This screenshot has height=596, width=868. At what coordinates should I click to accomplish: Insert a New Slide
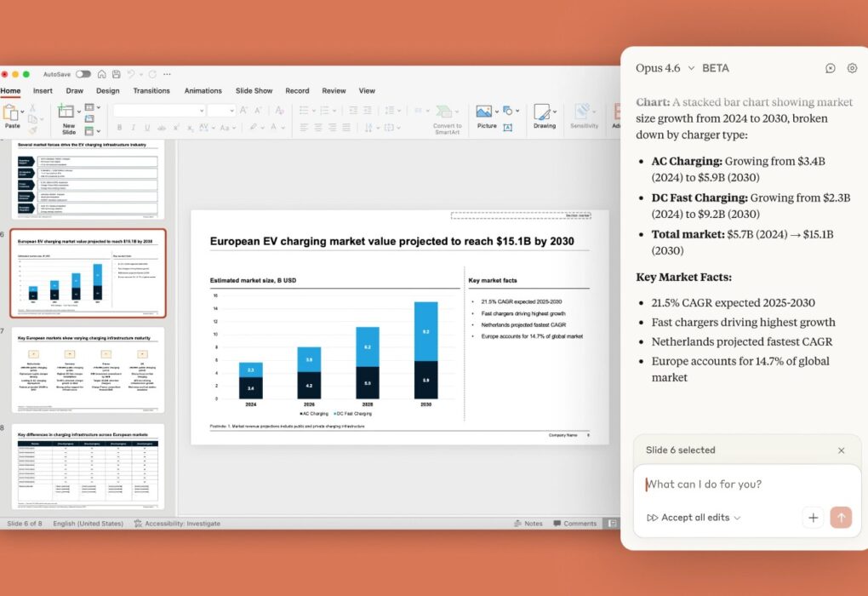(x=68, y=115)
